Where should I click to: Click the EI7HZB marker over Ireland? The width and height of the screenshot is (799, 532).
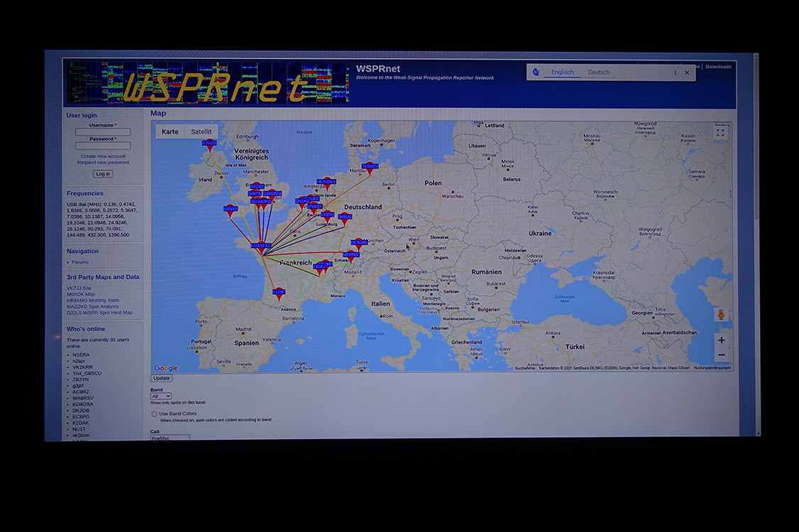coord(209,146)
